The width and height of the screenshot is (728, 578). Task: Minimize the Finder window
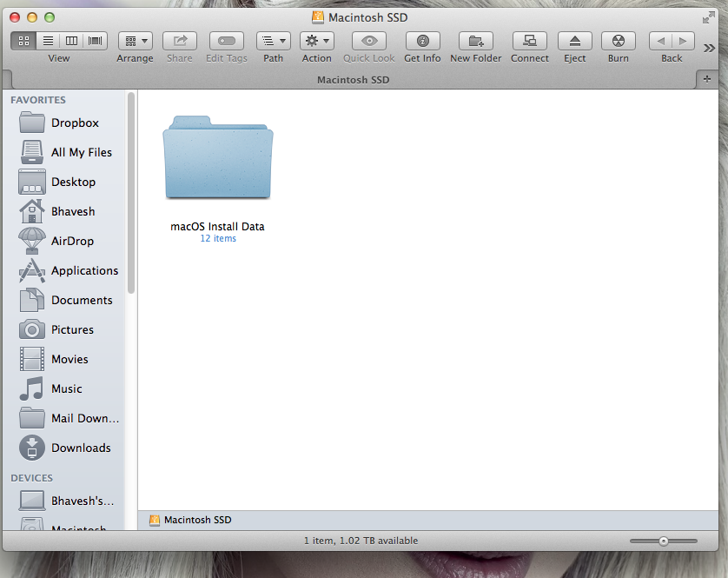[32, 17]
